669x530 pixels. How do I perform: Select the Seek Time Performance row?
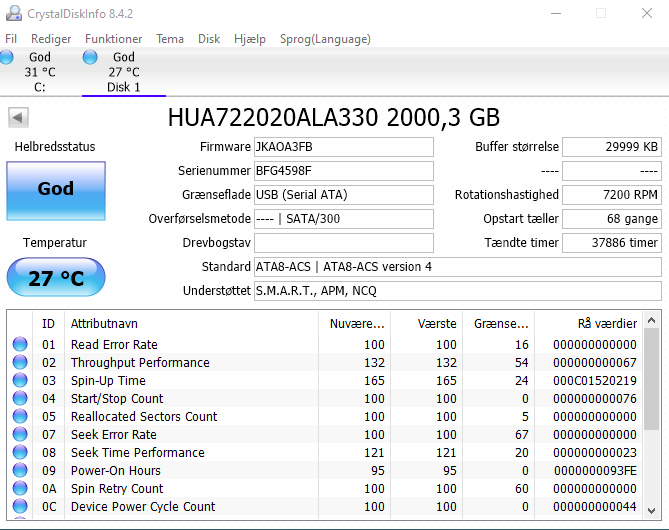point(325,452)
